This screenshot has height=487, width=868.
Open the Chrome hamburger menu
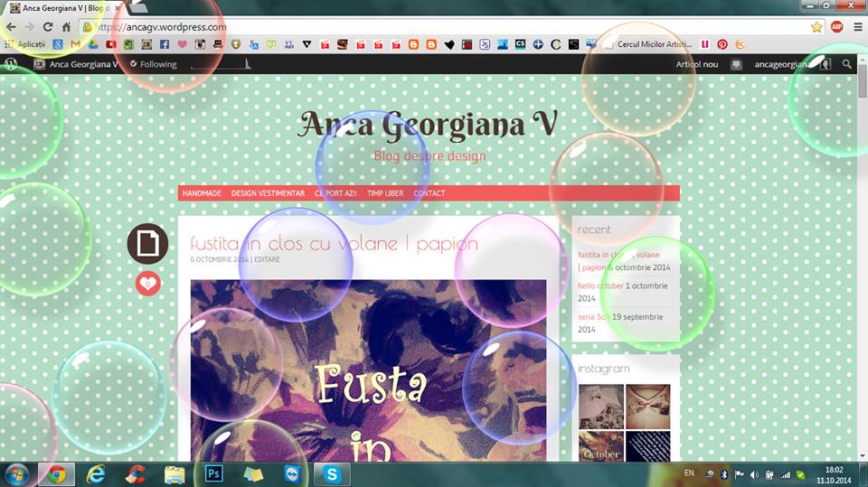point(854,27)
